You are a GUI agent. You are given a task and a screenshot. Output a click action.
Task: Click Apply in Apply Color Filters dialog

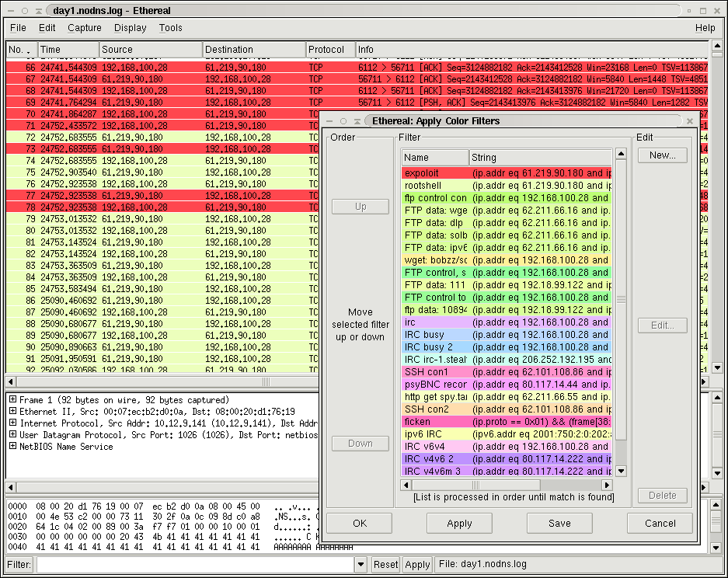459,523
